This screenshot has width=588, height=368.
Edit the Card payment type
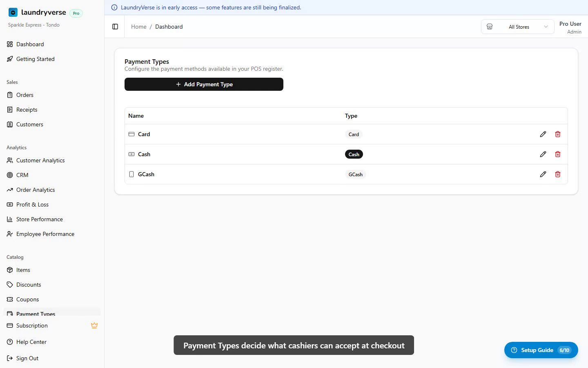[543, 134]
